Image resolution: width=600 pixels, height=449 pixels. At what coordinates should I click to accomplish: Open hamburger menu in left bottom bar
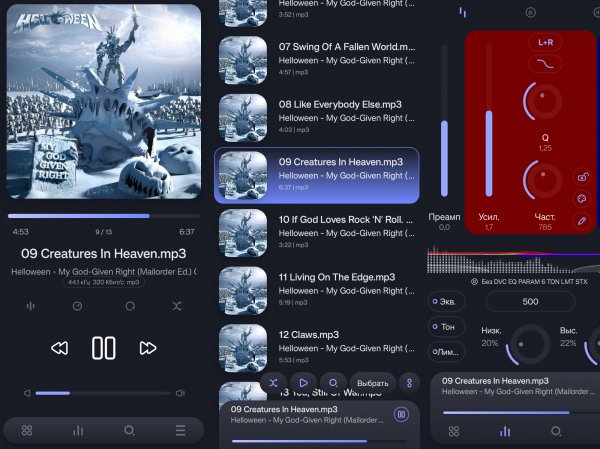(x=181, y=430)
